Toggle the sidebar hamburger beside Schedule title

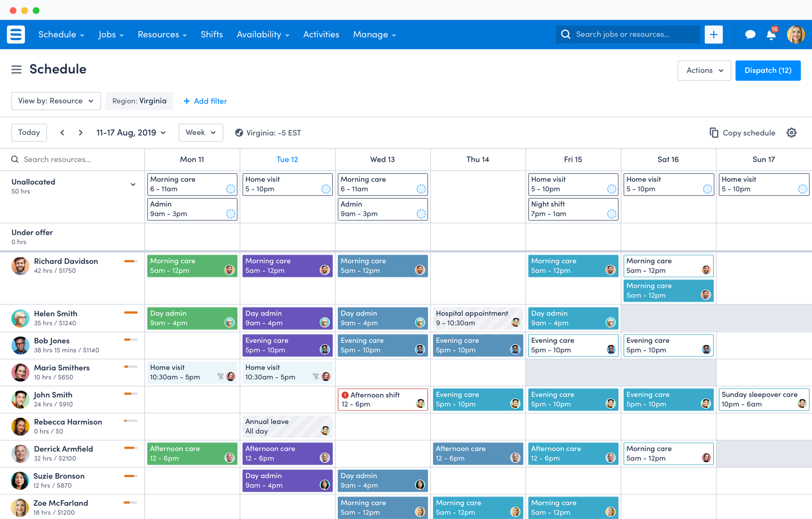(16, 70)
